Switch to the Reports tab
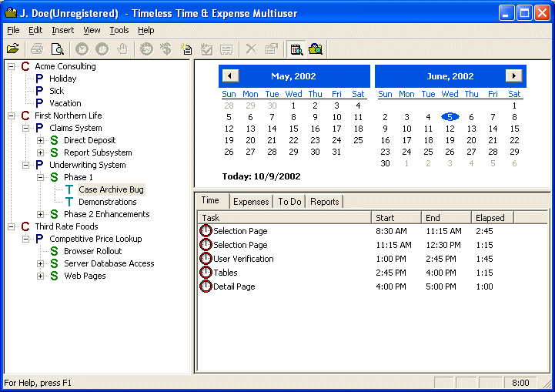This screenshot has height=392, width=555. coord(325,202)
